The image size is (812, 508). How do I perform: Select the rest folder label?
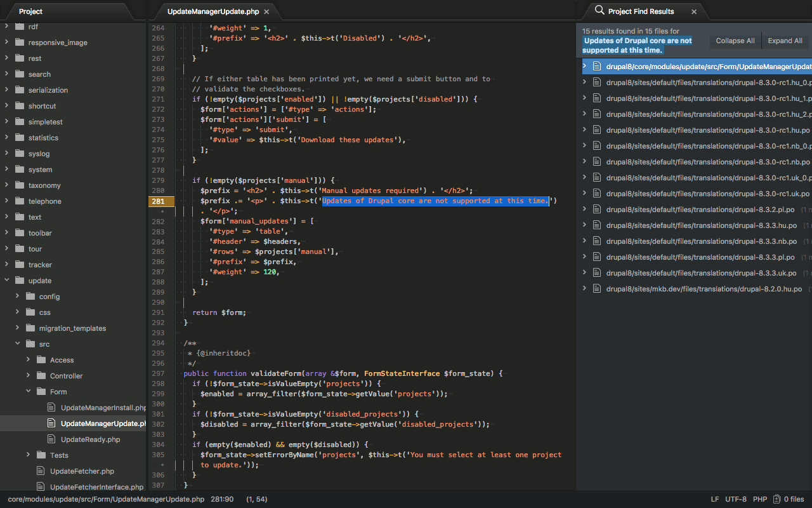35,58
